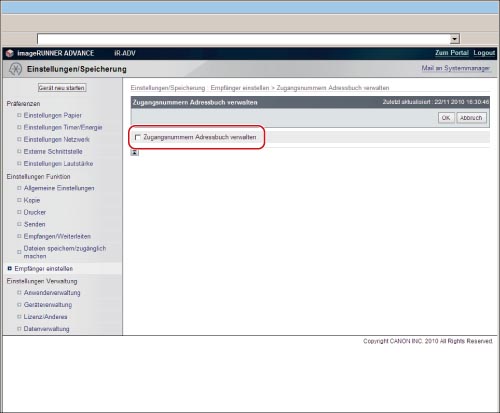Viewport: 500px width, 413px height.
Task: Go to Anwenderverwaltung
Action: pos(52,293)
